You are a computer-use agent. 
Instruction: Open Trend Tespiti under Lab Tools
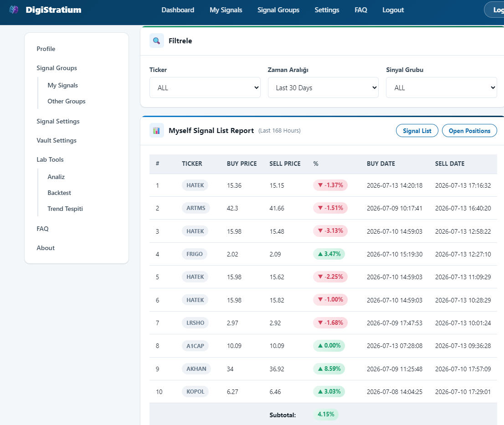(65, 209)
